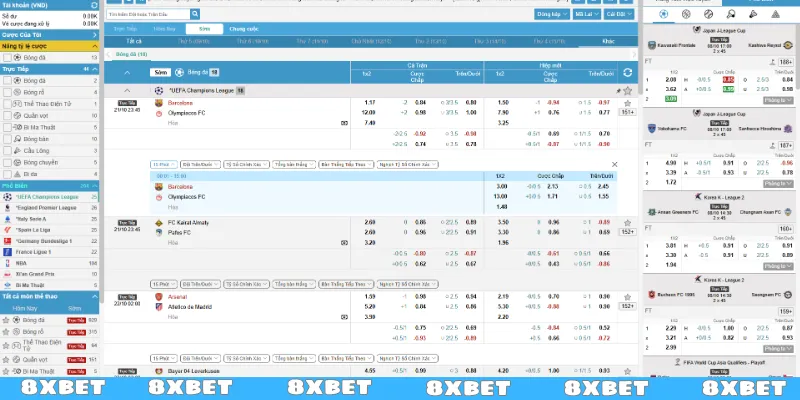Viewport: 800px width, 400px height.
Task: Switch to the Chung cuộc tab
Action: tap(243, 29)
